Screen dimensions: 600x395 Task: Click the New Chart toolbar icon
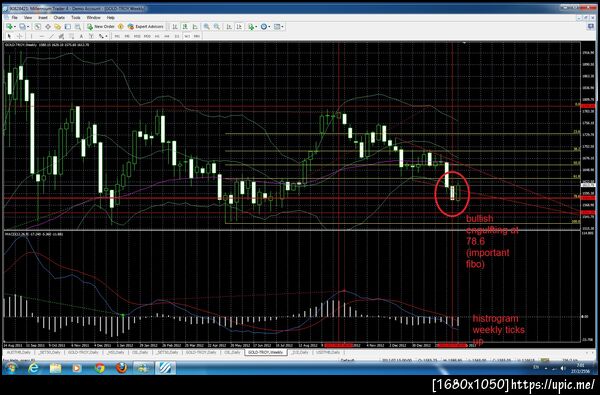(x=8, y=26)
